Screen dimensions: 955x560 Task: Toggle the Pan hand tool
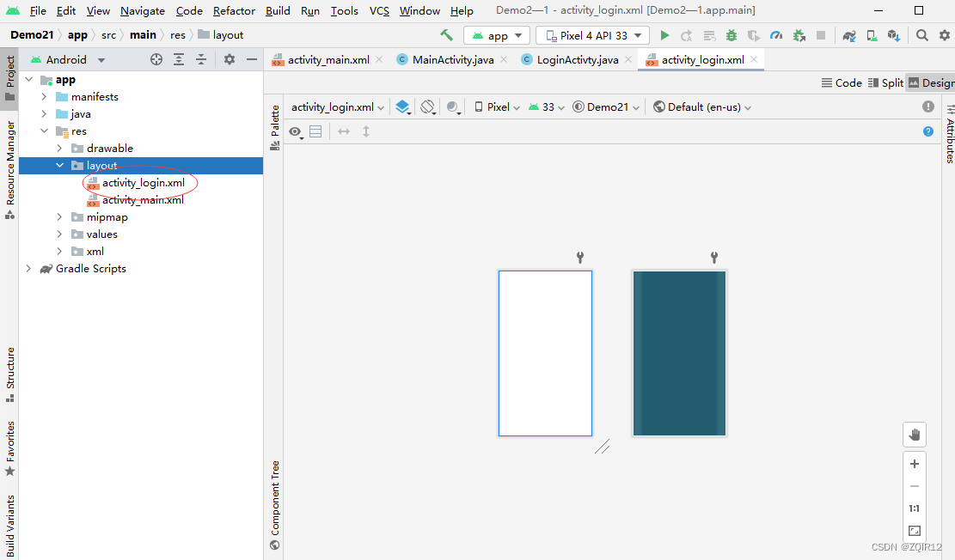click(x=915, y=435)
